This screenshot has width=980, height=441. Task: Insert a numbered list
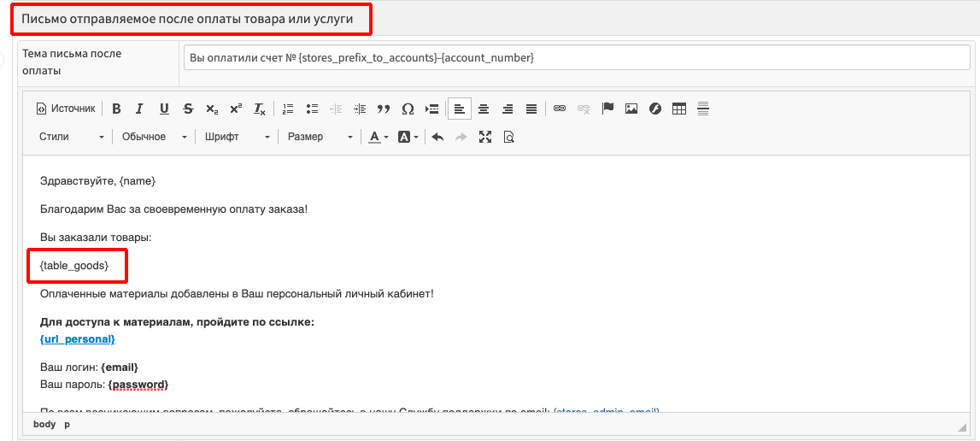(x=288, y=109)
